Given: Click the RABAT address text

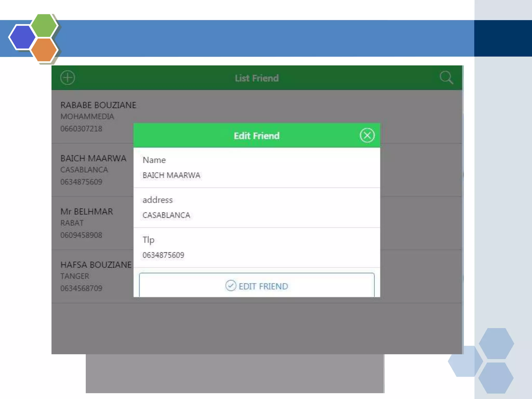Looking at the screenshot, I should coord(72,223).
